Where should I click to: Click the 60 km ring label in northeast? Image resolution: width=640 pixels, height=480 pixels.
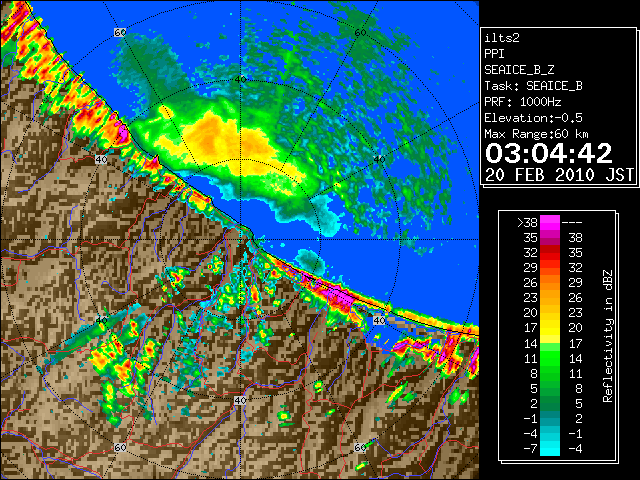360,32
